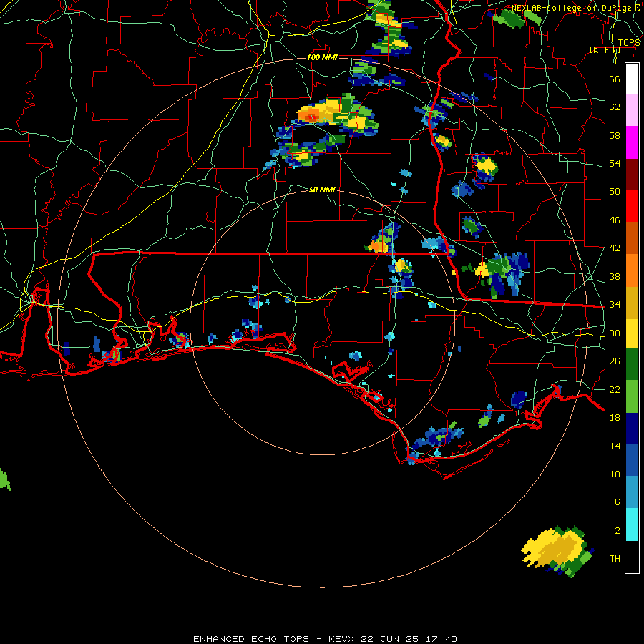Pick the light orange legend swatch
The image size is (644, 644).
coord(632,270)
